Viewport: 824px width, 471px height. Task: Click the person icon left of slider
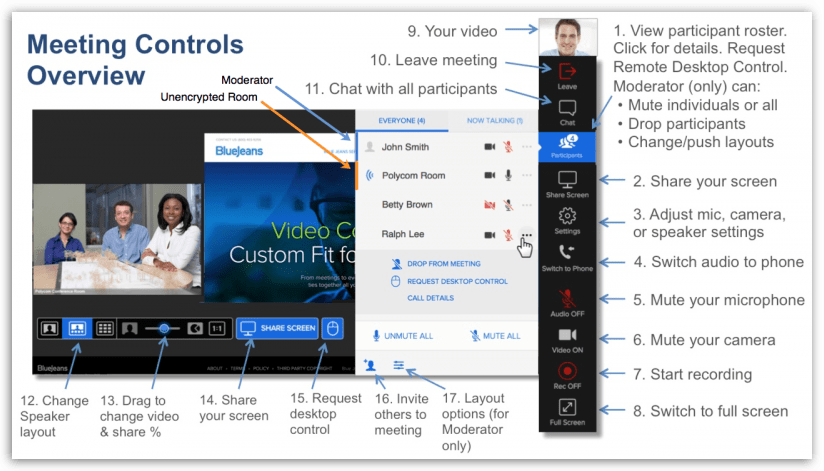(x=129, y=329)
